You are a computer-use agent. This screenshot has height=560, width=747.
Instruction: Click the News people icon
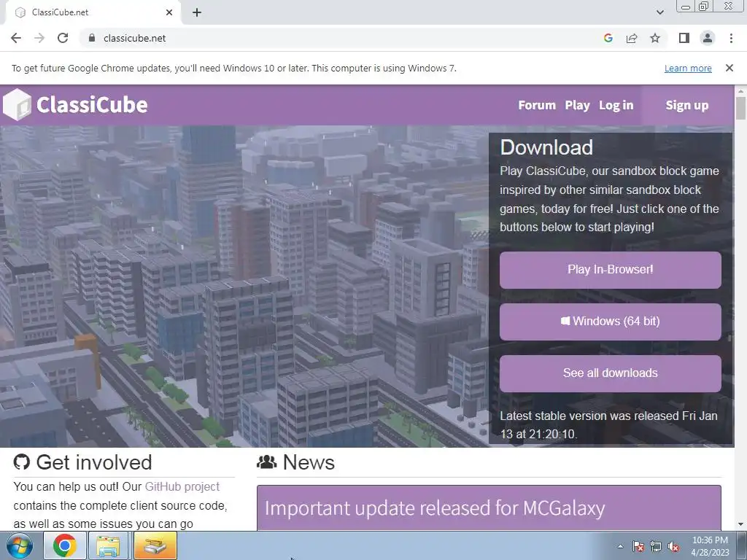pos(267,462)
